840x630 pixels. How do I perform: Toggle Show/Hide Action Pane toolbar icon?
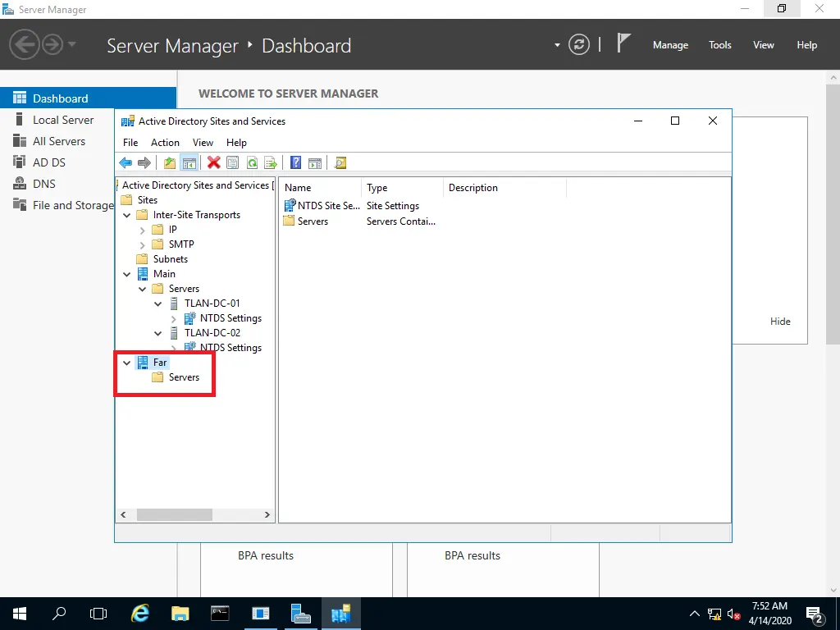[x=315, y=163]
